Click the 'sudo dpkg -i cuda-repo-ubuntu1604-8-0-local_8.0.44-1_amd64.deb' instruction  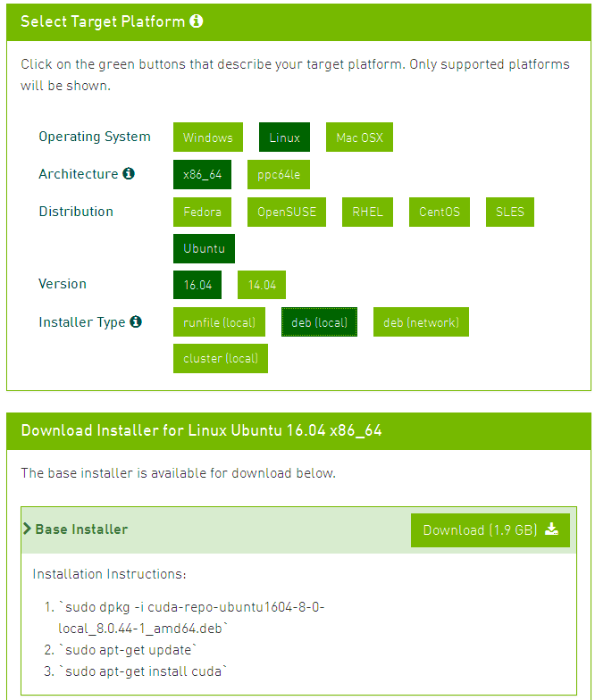[191, 618]
